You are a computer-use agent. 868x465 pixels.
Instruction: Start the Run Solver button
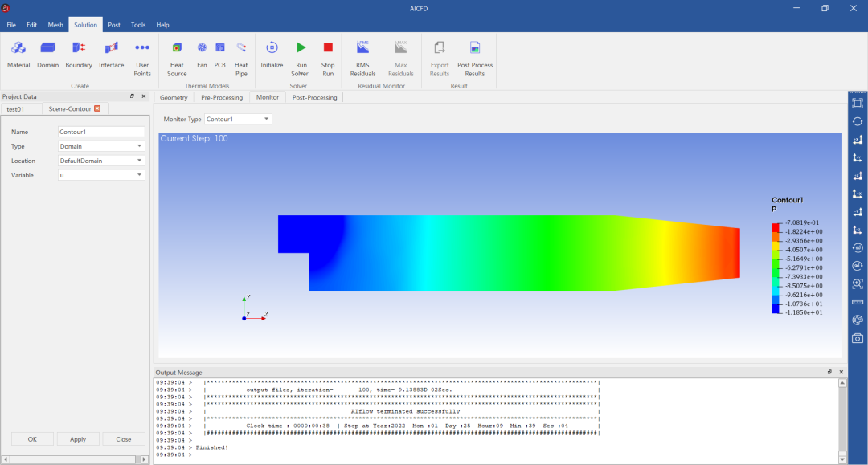[301, 59]
